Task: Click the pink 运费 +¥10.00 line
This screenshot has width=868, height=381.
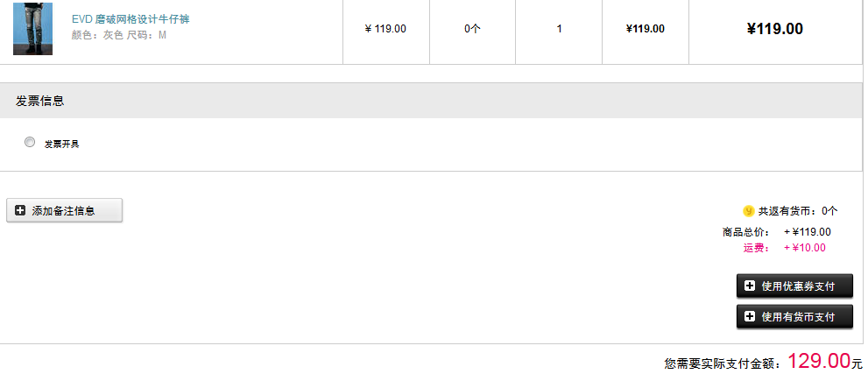Action: click(785, 248)
